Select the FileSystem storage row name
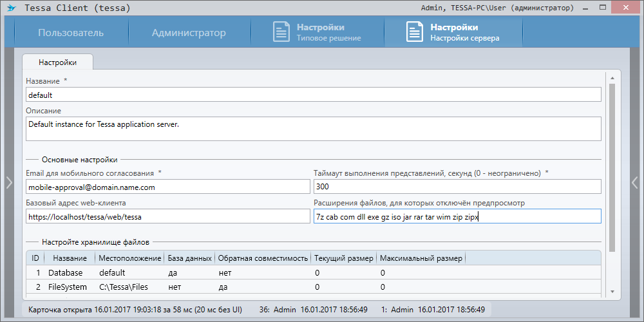The height and width of the screenshot is (322, 644). point(68,287)
